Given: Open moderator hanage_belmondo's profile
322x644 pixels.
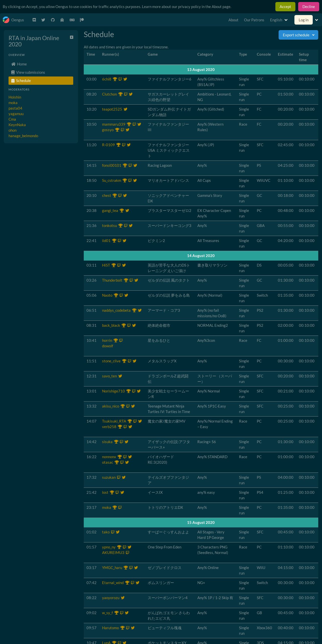Looking at the screenshot, I should pos(23,136).
